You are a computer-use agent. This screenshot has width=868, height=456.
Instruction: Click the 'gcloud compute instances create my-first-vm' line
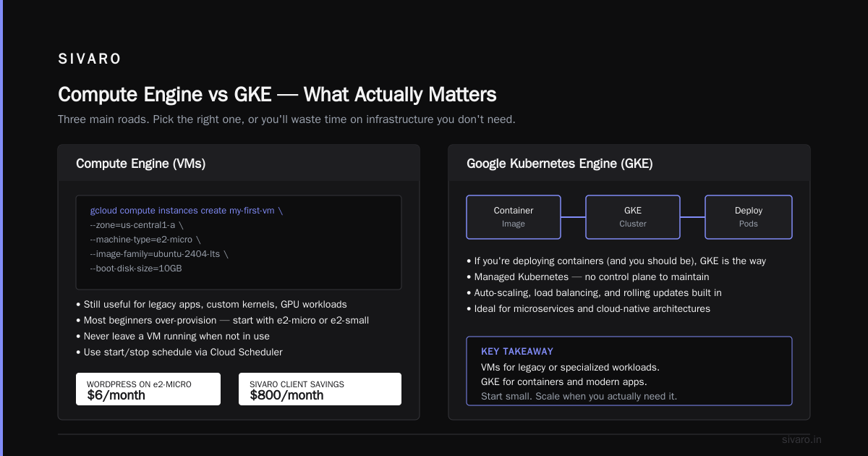point(187,211)
